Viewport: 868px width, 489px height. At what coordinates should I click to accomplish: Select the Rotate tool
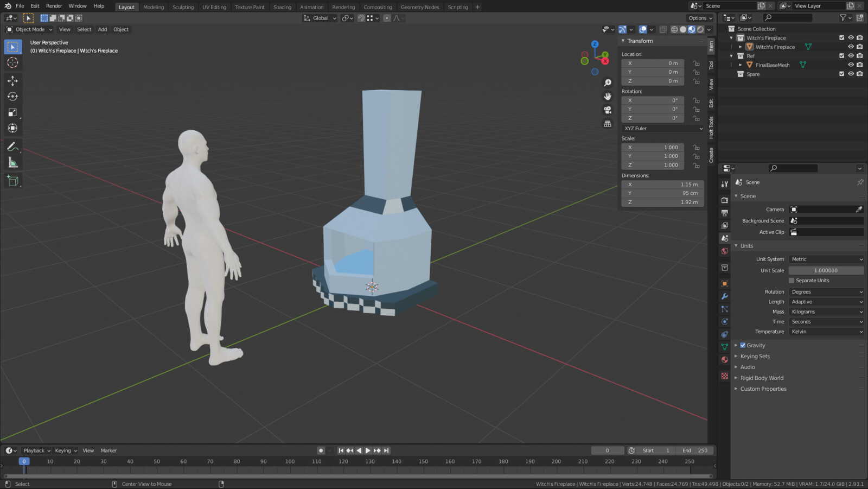tap(12, 97)
